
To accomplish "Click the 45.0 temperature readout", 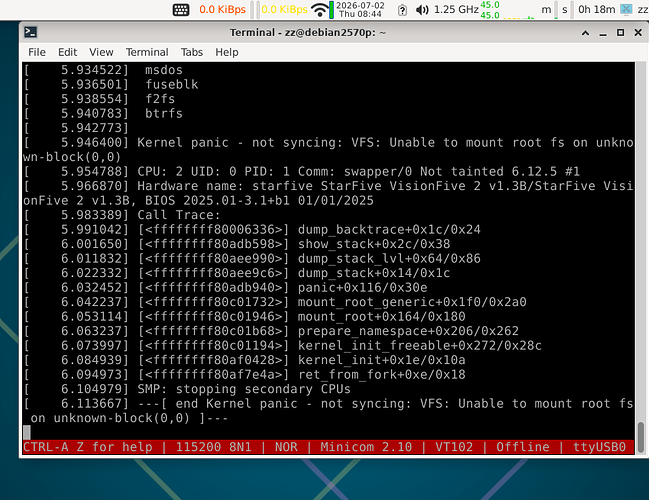I will (490, 10).
